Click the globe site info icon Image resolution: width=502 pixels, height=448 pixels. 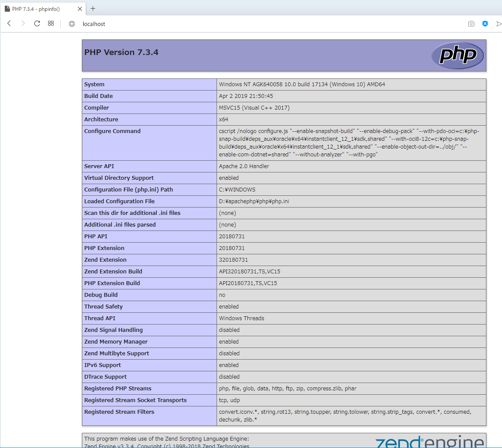[72, 24]
